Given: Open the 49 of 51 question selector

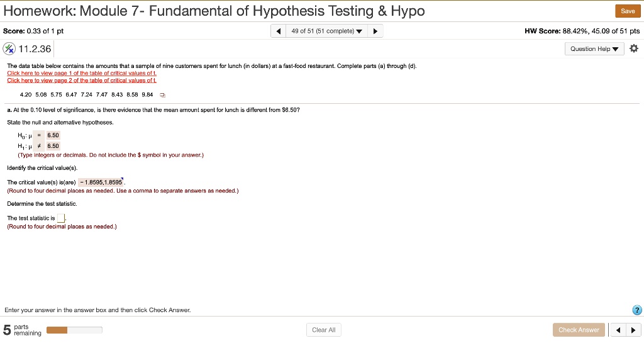Looking at the screenshot, I should pyautogui.click(x=326, y=31).
